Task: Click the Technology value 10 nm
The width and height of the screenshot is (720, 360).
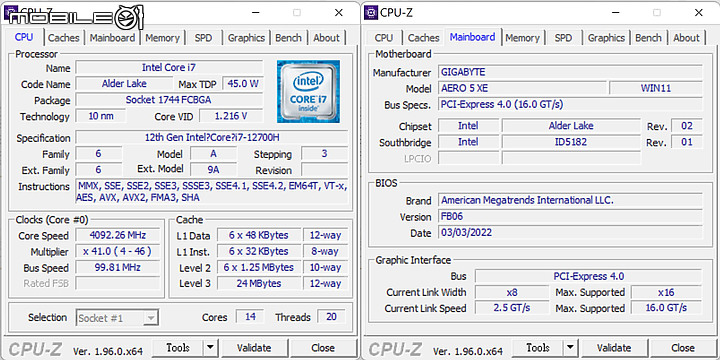Action: [101, 116]
